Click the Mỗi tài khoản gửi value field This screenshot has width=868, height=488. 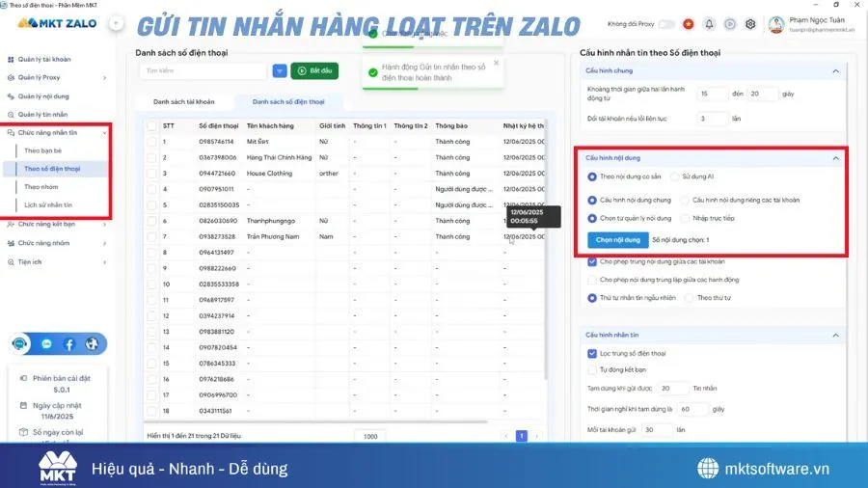coord(657,430)
